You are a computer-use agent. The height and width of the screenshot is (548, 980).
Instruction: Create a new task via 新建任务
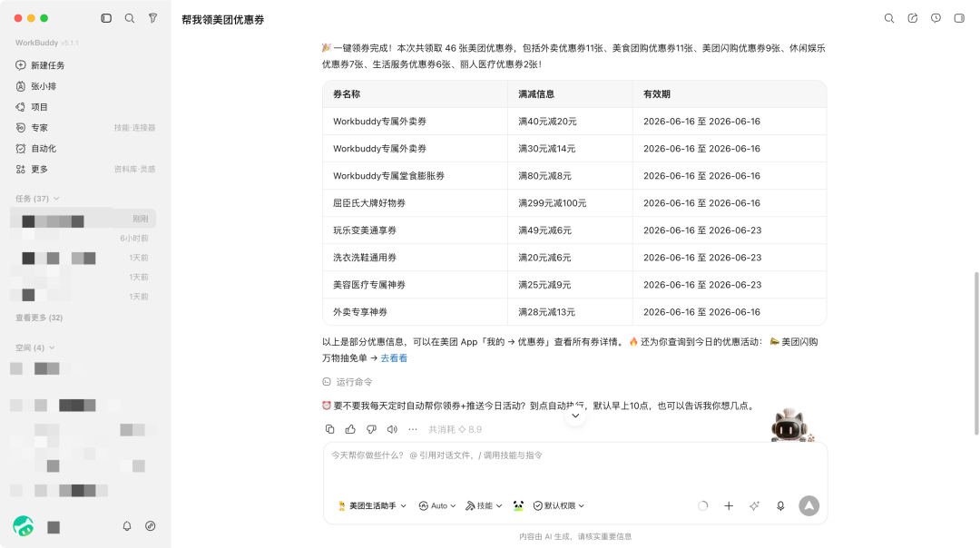pyautogui.click(x=40, y=65)
